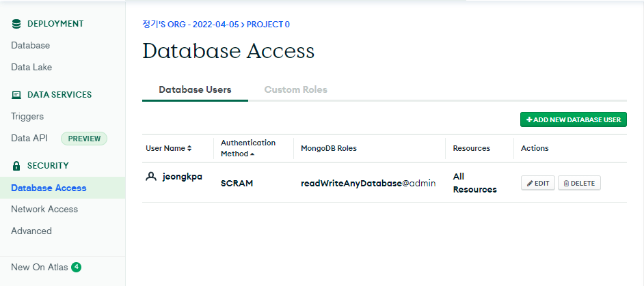Click the trash icon in the DELETE button
644x286 pixels.
tap(566, 184)
